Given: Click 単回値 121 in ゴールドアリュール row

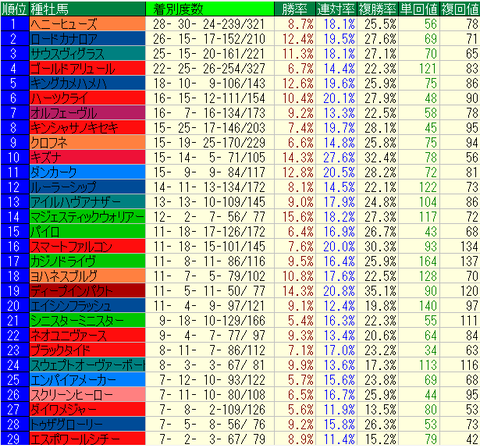Looking at the screenshot, I should click(x=428, y=68).
